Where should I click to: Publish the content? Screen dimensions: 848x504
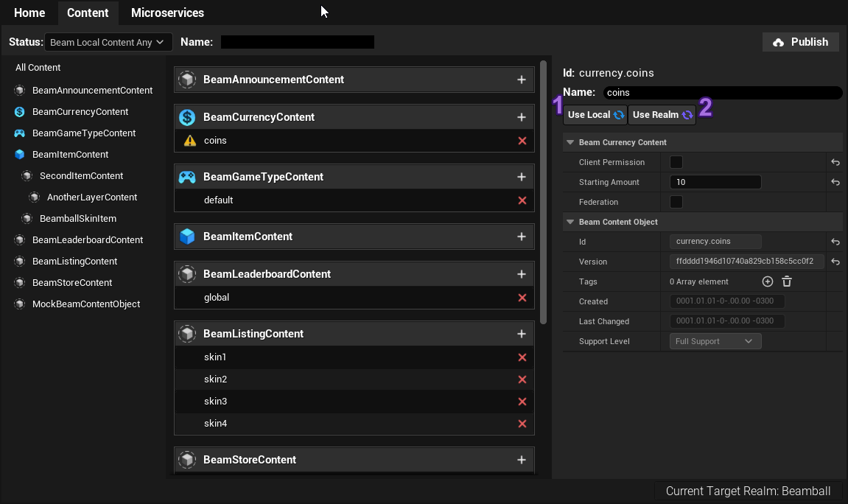pos(800,42)
